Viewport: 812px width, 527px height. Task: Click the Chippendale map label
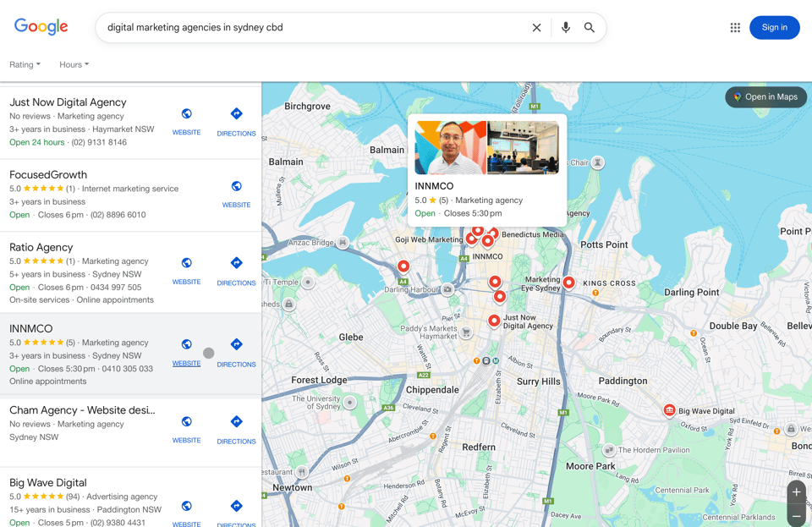tap(432, 390)
